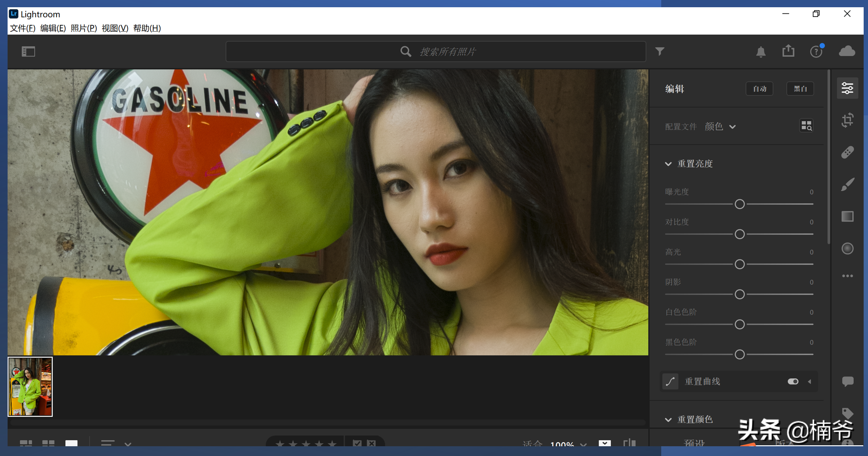Select the Healing Brush tool
Screen dimensions: 868x456
point(847,152)
